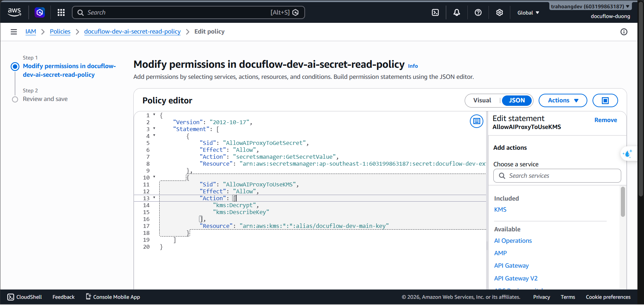Image resolution: width=644 pixels, height=305 pixels.
Task: Open the Privacy footer link
Action: coord(541,297)
